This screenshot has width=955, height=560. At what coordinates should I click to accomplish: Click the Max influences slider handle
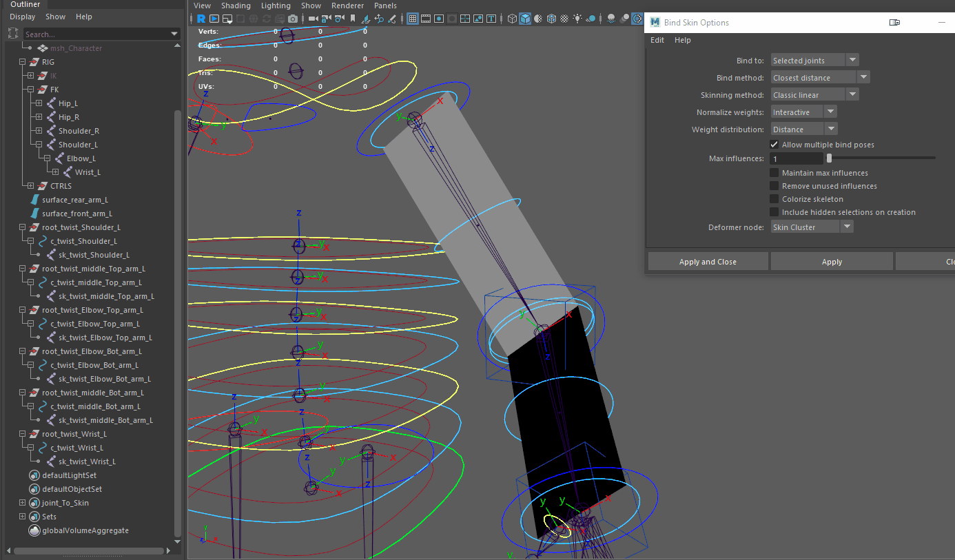pos(829,158)
